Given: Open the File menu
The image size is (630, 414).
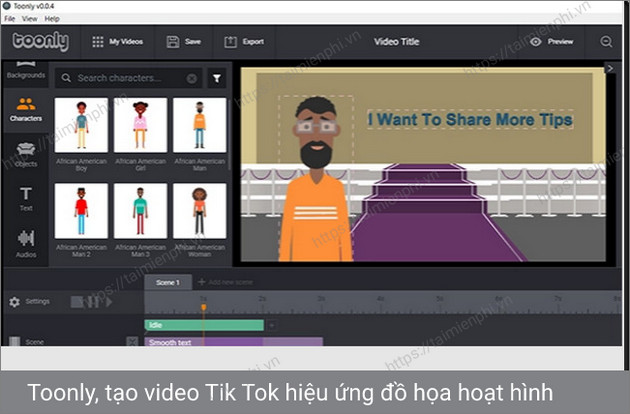Looking at the screenshot, I should (x=10, y=19).
